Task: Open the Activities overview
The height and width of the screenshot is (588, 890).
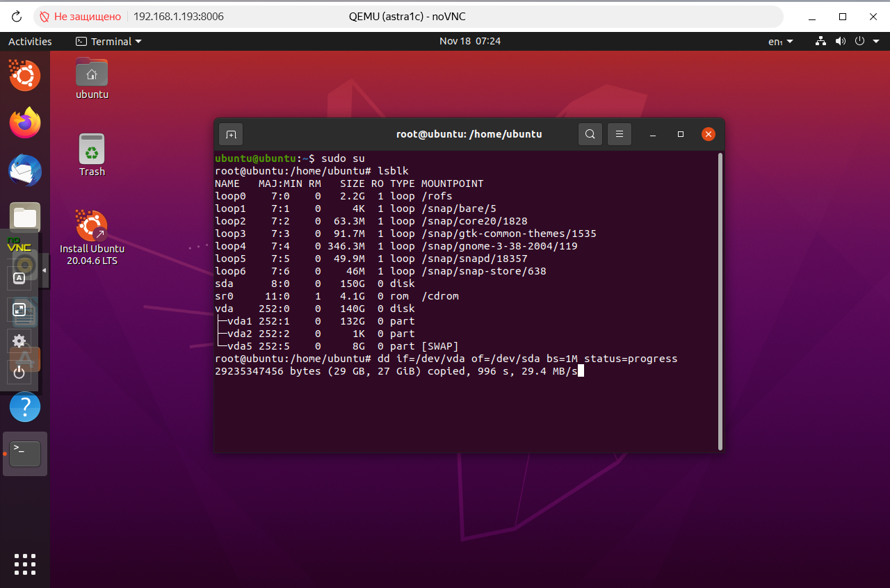Action: pyautogui.click(x=30, y=42)
